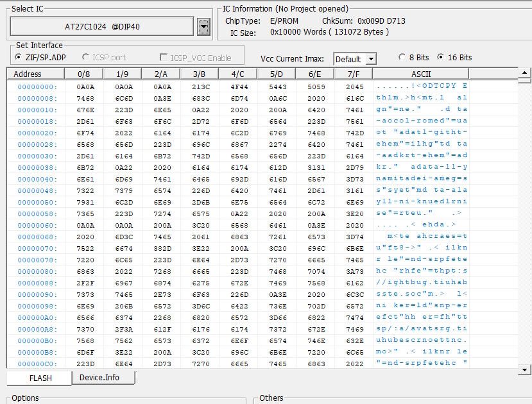Screen dimensions: 532x404
Task: Expand the Vcc Current Imax dropdown
Action: point(371,59)
